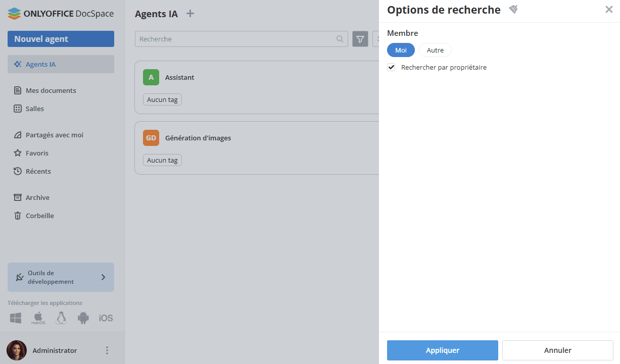The image size is (620, 364).
Task: Open the Android app download icon
Action: [x=83, y=318]
